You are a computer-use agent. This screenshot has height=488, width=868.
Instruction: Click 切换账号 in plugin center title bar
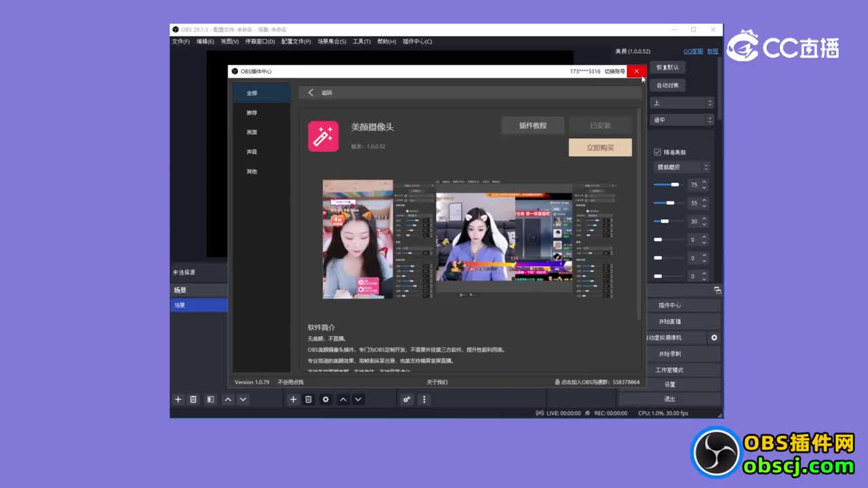click(615, 71)
